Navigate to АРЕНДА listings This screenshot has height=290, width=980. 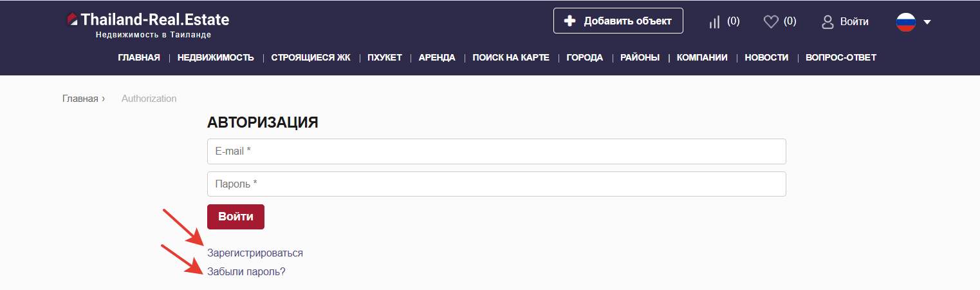[x=437, y=58]
